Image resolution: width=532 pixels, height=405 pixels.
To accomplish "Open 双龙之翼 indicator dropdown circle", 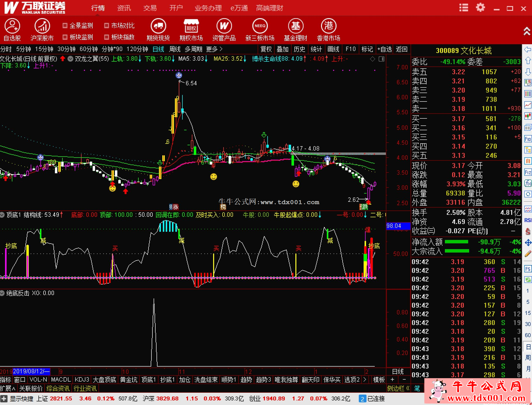I will click(x=70, y=59).
